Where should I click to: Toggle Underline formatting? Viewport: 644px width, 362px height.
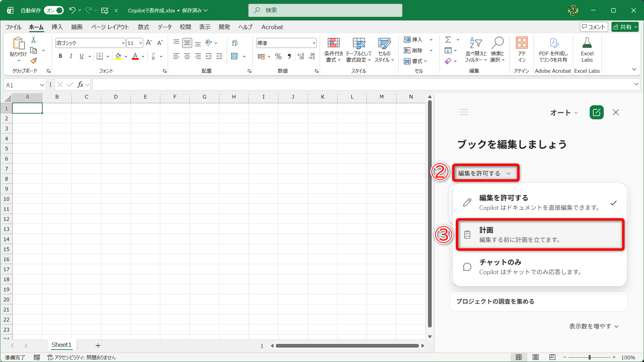pos(82,56)
